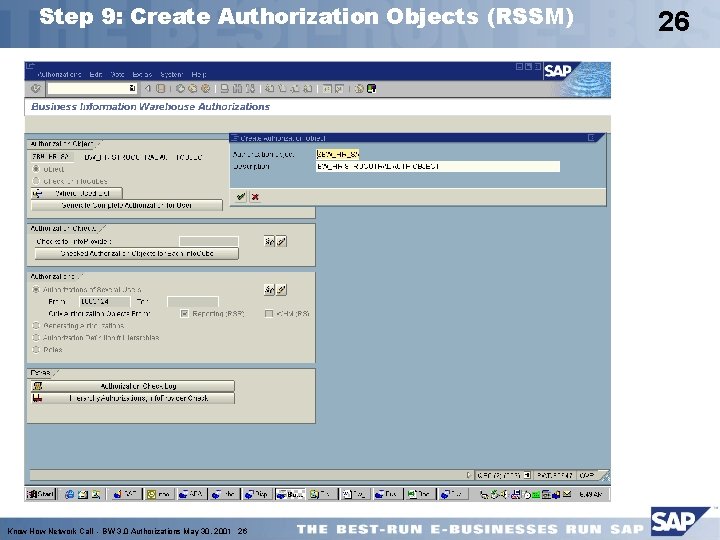Confirm dialog with the green checkmark
The image size is (720, 540).
coord(241,197)
